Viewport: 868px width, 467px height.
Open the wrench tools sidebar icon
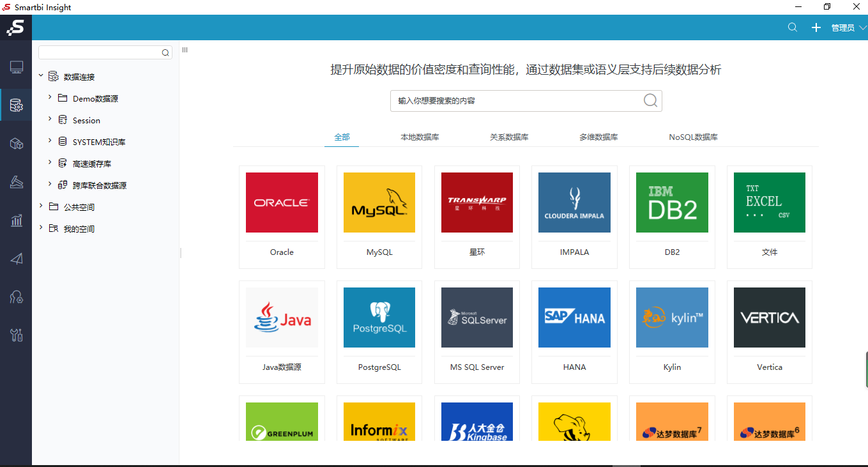tap(16, 335)
